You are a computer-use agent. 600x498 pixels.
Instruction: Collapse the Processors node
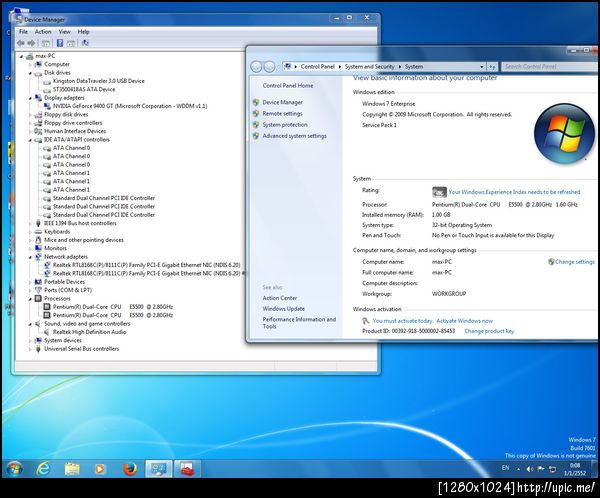[x=32, y=298]
